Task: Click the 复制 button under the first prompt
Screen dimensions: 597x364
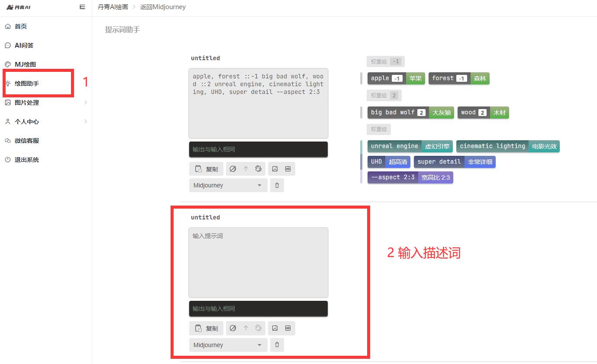Action: click(x=207, y=169)
